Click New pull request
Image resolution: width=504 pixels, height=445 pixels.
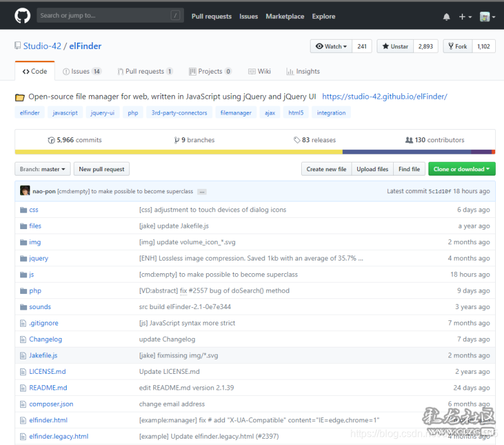pyautogui.click(x=101, y=169)
